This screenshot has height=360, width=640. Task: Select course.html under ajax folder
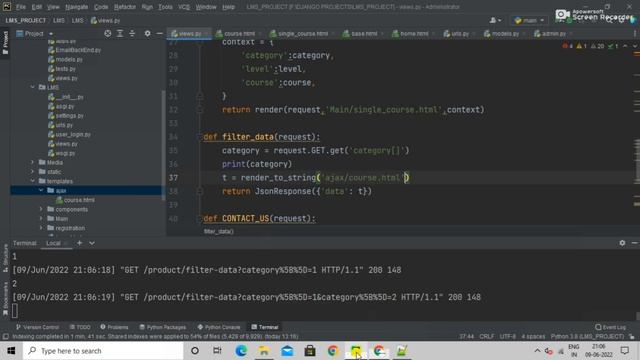(x=75, y=200)
